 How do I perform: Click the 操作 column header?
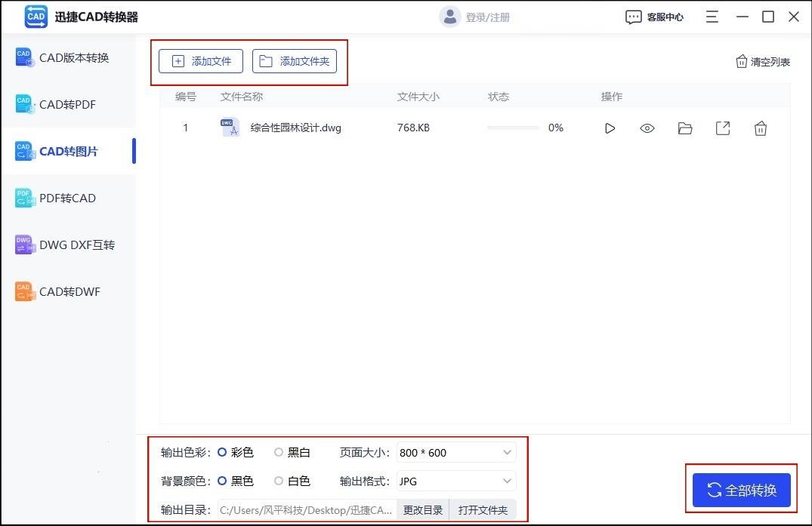612,97
